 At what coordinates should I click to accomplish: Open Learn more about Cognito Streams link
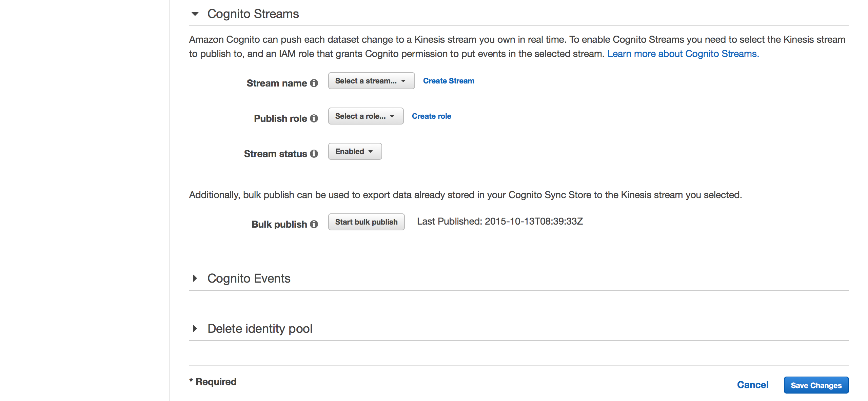tap(683, 54)
